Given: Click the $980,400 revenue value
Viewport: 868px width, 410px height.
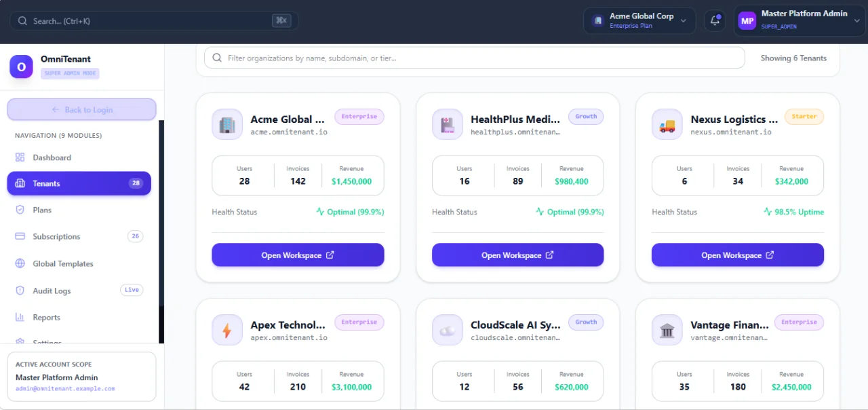Looking at the screenshot, I should (572, 181).
